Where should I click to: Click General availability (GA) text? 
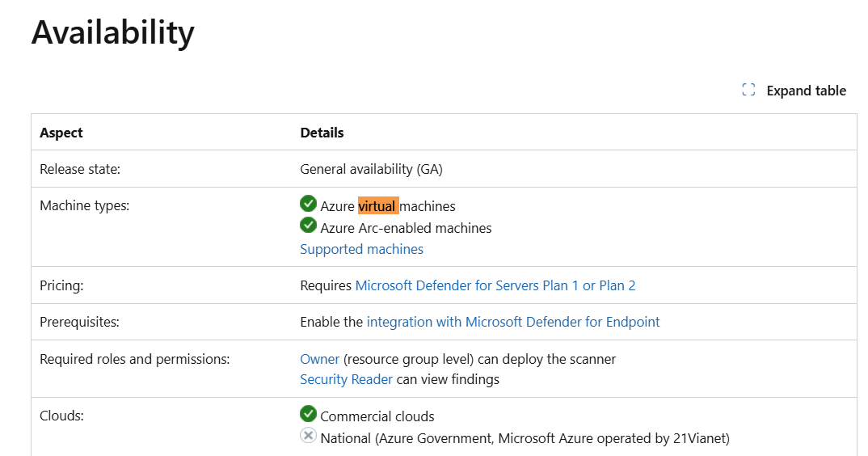point(372,169)
